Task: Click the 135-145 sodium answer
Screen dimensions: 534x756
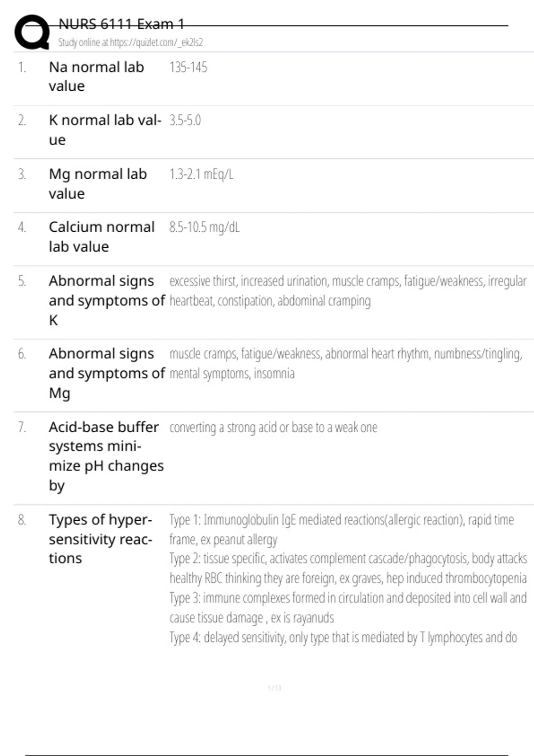Action: point(188,68)
